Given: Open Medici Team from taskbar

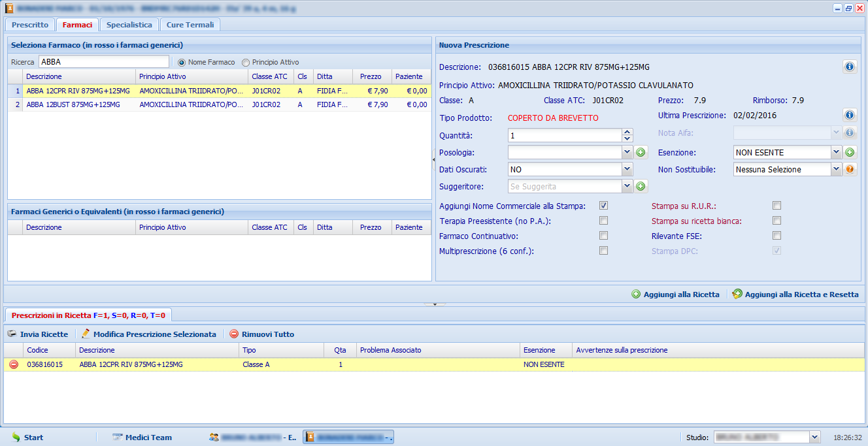Looking at the screenshot, I should coord(142,437).
